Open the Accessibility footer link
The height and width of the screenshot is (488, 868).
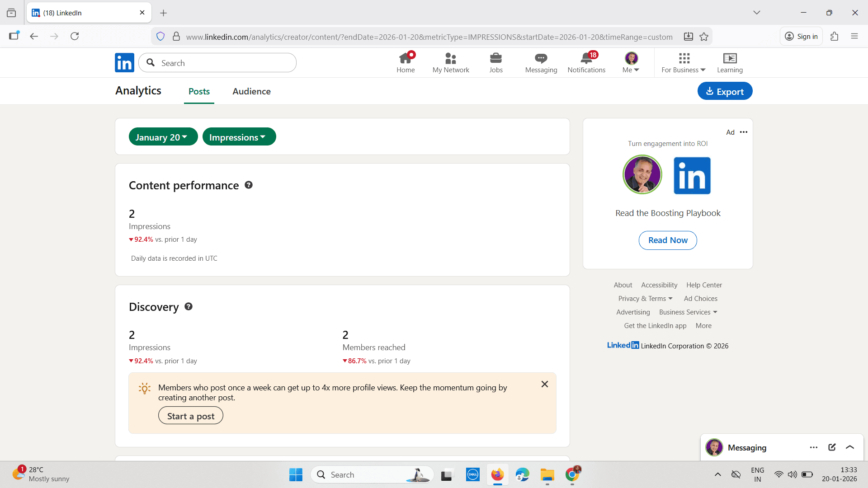click(x=659, y=285)
